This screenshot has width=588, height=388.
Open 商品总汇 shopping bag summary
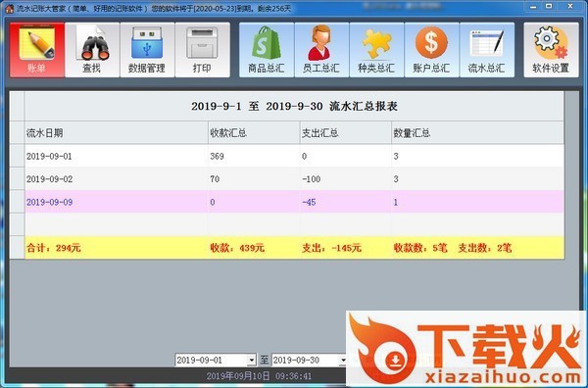click(x=267, y=50)
